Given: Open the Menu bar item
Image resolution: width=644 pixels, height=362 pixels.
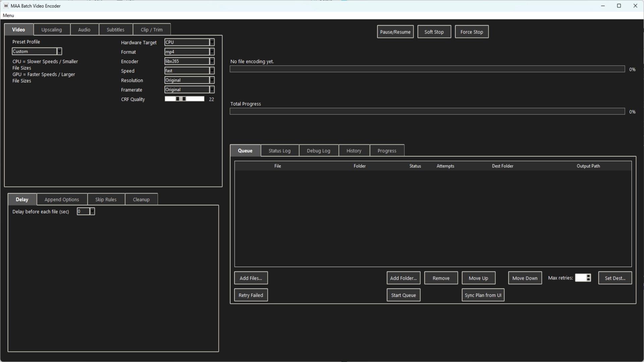Looking at the screenshot, I should click(x=8, y=15).
